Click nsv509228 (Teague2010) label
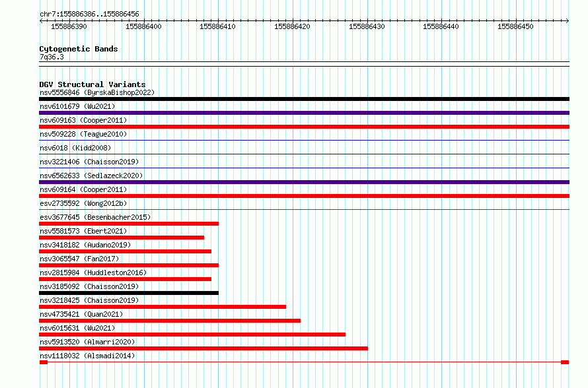This screenshot has height=388, width=588. pyautogui.click(x=83, y=134)
